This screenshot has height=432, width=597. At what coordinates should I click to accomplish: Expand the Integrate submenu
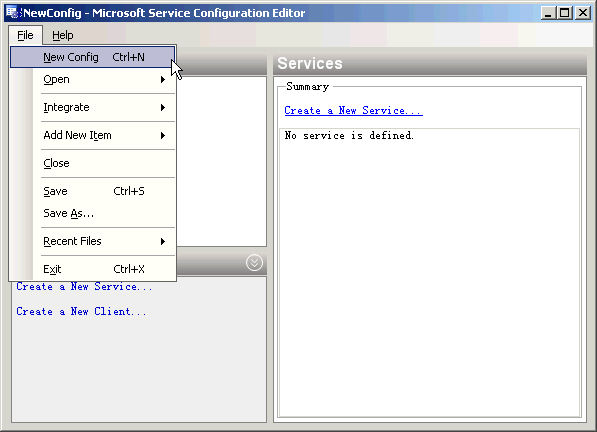click(x=93, y=107)
